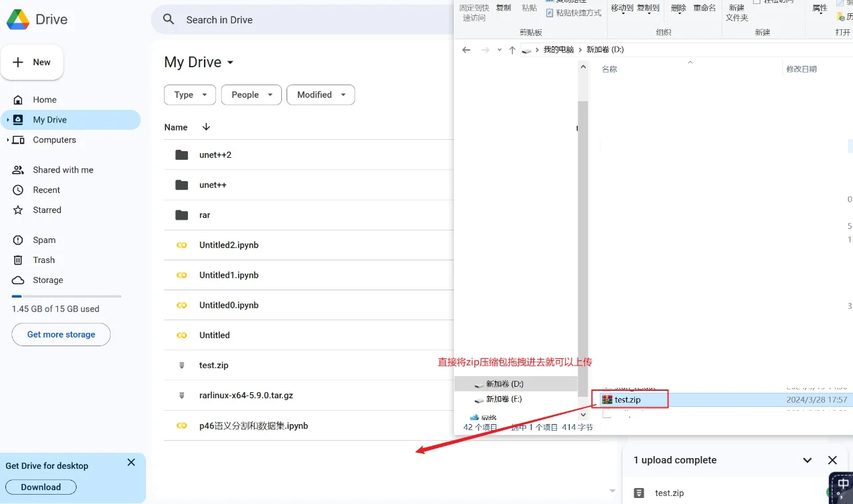Click the Starred star icon

pyautogui.click(x=18, y=210)
